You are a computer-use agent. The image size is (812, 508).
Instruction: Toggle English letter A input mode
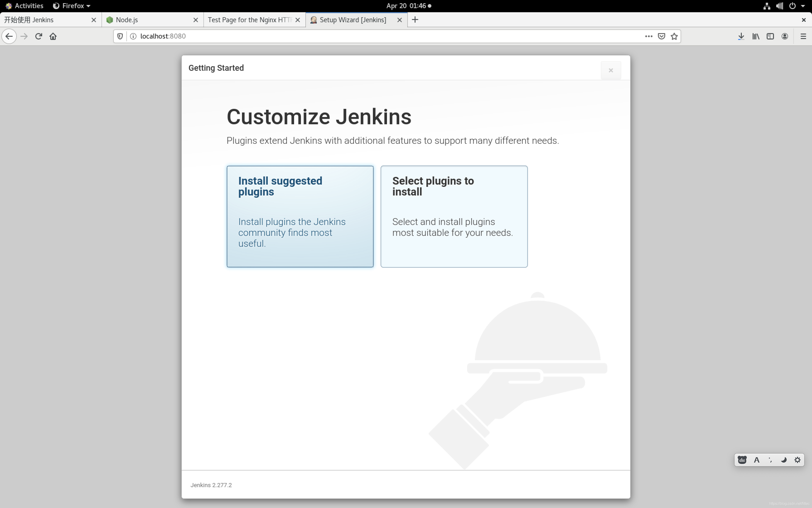[757, 460]
